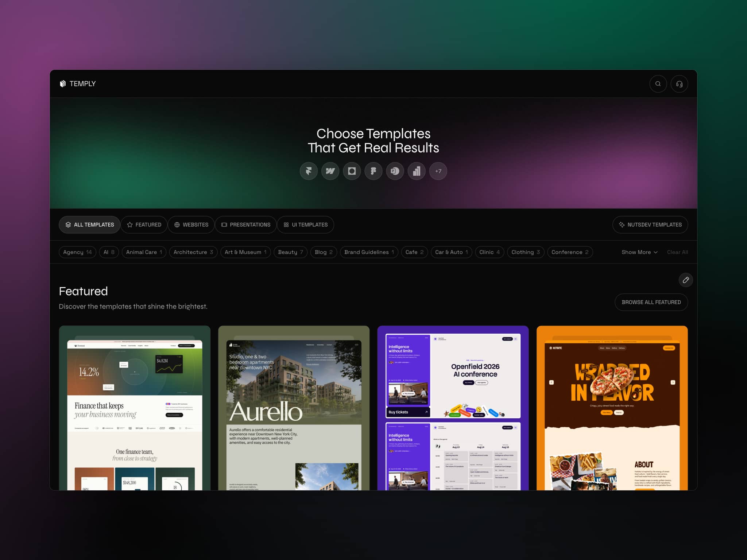Viewport: 747px width, 560px height.
Task: Toggle the Animal Care filter chip
Action: pos(144,252)
